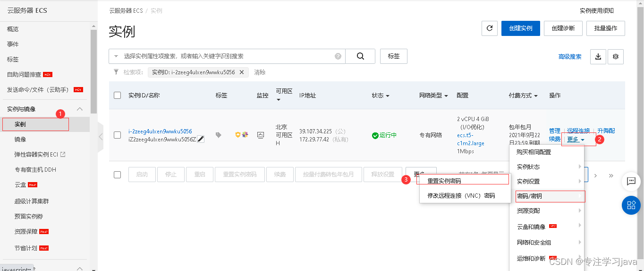Image resolution: width=644 pixels, height=271 pixels.
Task: Collapse the 实例与镜像 sidebar section
Action: 80,109
